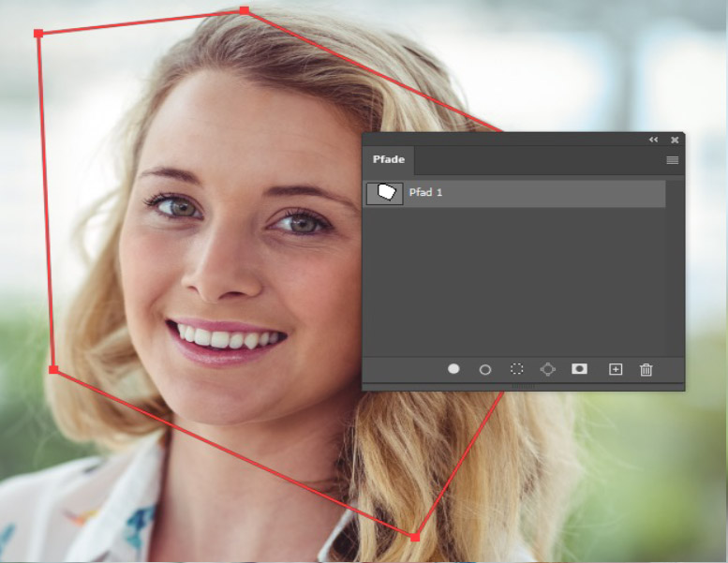Fill path with foreground color icon

pos(453,368)
